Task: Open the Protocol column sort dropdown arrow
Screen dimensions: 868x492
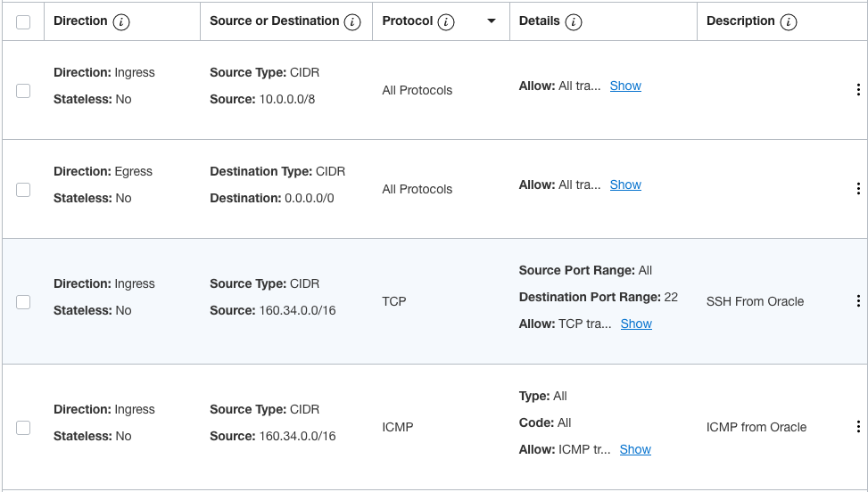Action: (x=492, y=21)
